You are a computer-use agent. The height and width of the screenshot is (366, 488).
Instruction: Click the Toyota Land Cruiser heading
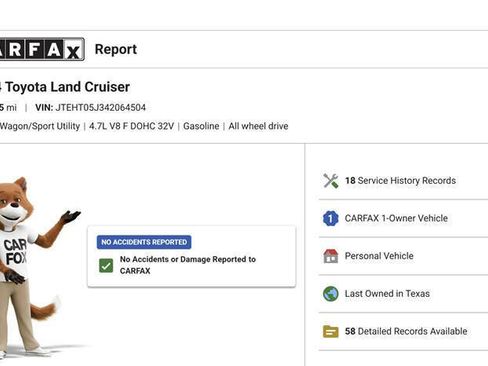[x=65, y=87]
